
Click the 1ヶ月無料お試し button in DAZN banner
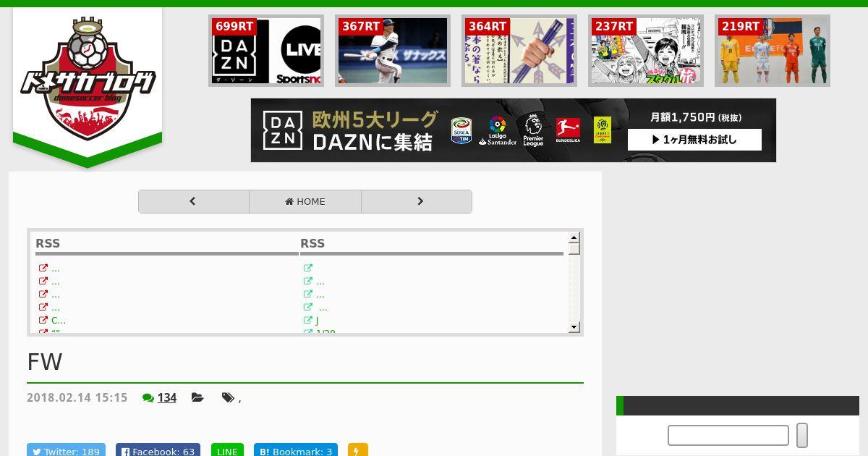[694, 140]
